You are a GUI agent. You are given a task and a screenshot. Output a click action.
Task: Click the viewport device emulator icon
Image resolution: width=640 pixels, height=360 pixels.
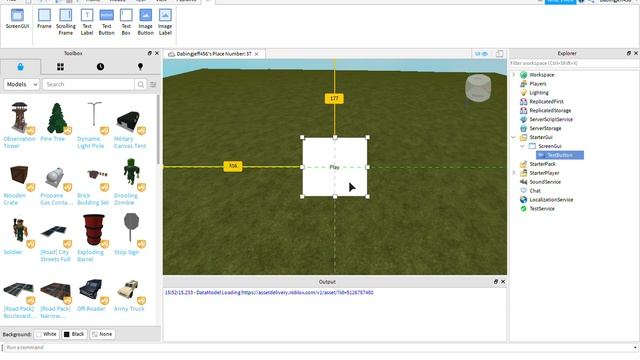click(x=500, y=54)
